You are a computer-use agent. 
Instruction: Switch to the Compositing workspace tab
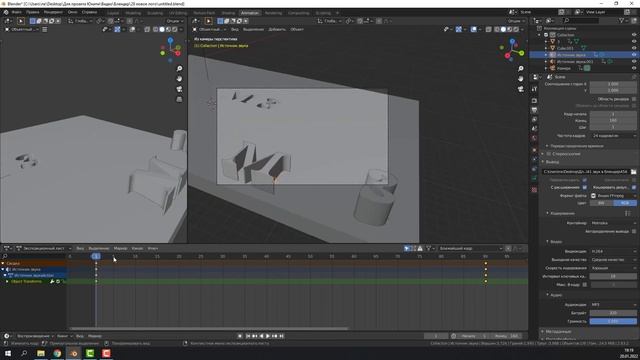click(298, 13)
